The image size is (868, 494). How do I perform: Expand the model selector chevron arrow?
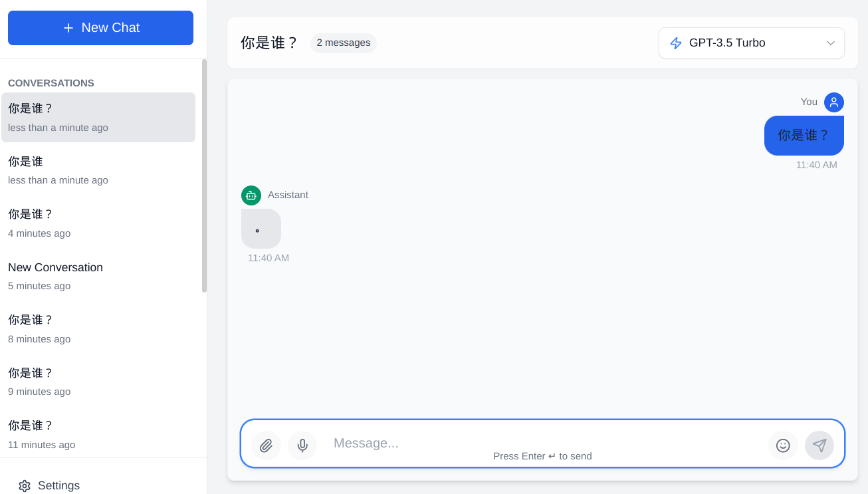point(831,43)
